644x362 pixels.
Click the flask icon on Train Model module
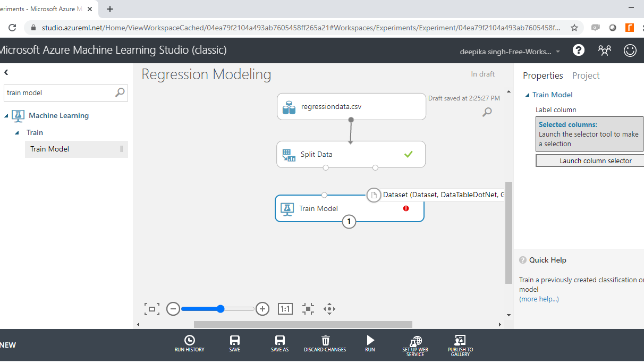287,209
